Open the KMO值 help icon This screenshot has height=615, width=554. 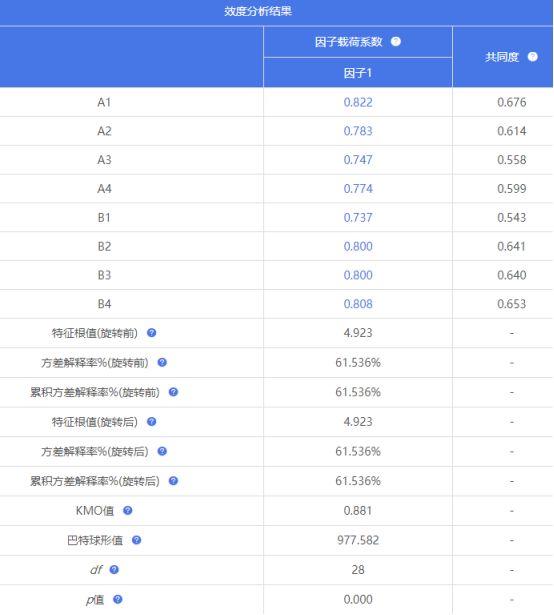pos(128,510)
